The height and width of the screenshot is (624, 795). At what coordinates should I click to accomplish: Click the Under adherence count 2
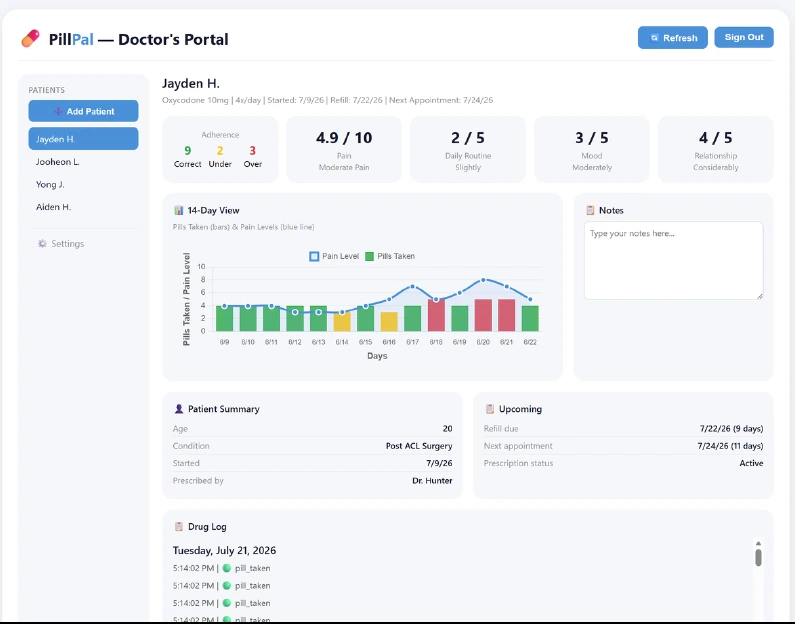click(220, 151)
